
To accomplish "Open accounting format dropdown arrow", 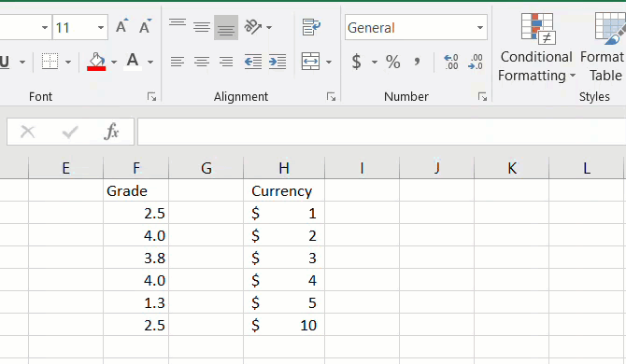I will (374, 62).
